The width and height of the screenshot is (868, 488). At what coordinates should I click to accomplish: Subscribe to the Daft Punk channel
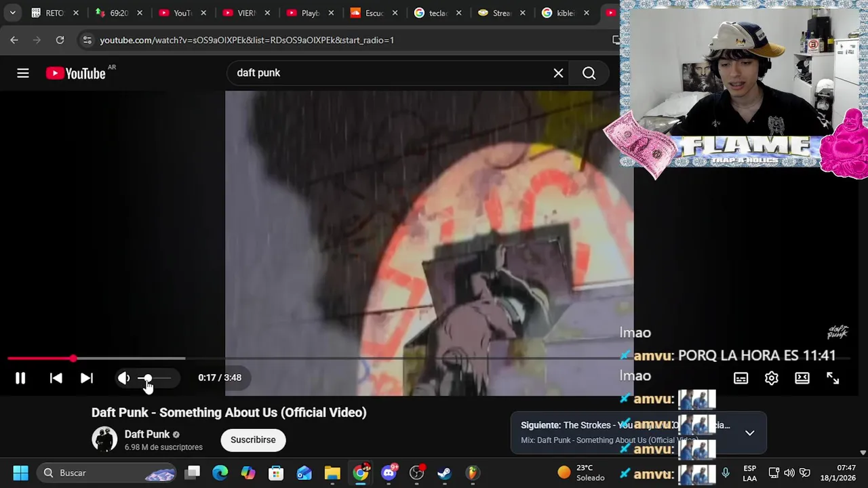point(253,440)
